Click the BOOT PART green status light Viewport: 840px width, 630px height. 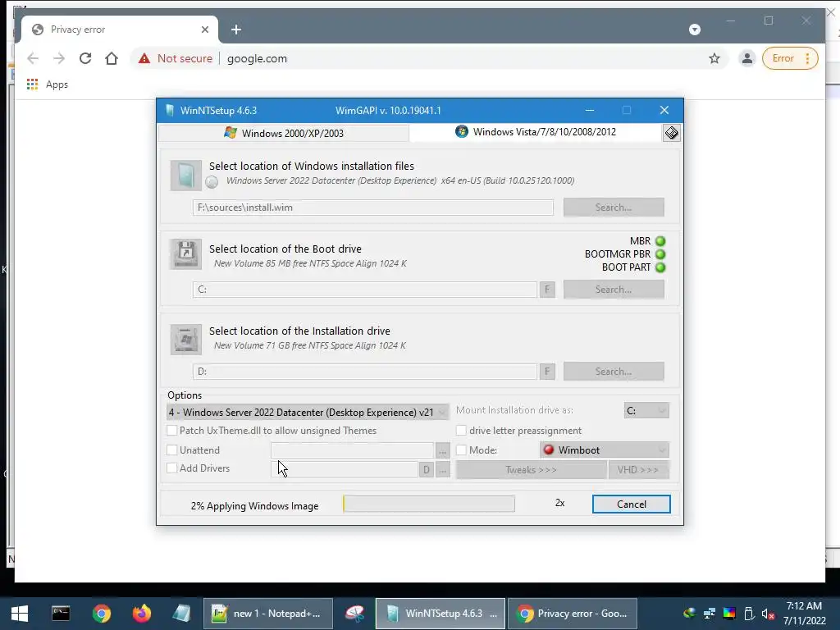point(660,267)
